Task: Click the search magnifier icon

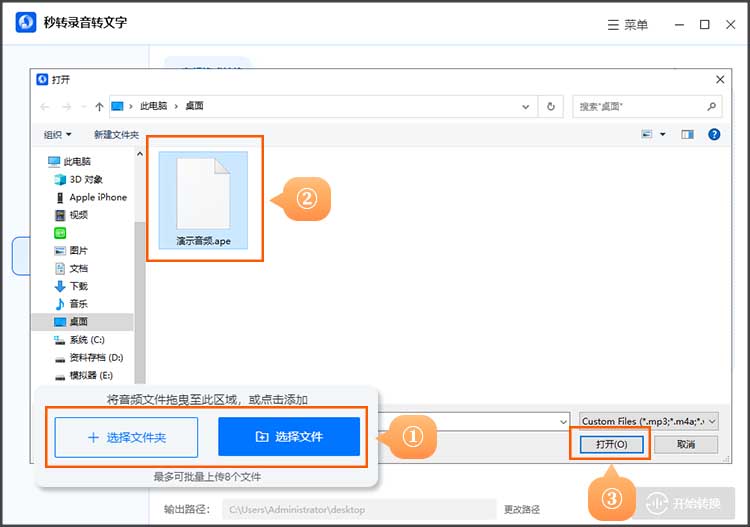Action: pyautogui.click(x=712, y=106)
